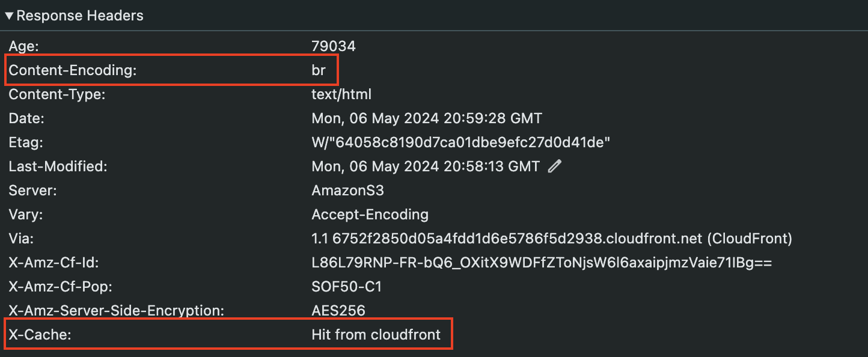The width and height of the screenshot is (868, 357).
Task: Collapse the Response Headers section
Action: point(9,16)
